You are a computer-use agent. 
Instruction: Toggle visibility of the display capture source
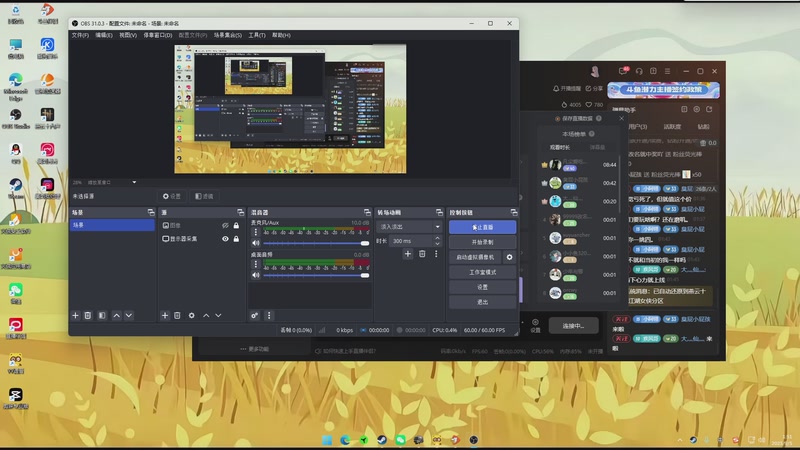pos(225,239)
